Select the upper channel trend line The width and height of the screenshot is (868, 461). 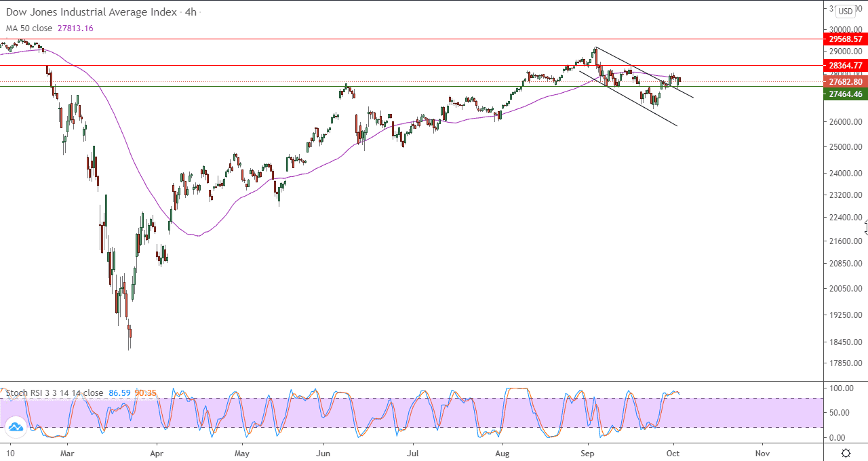coord(644,73)
